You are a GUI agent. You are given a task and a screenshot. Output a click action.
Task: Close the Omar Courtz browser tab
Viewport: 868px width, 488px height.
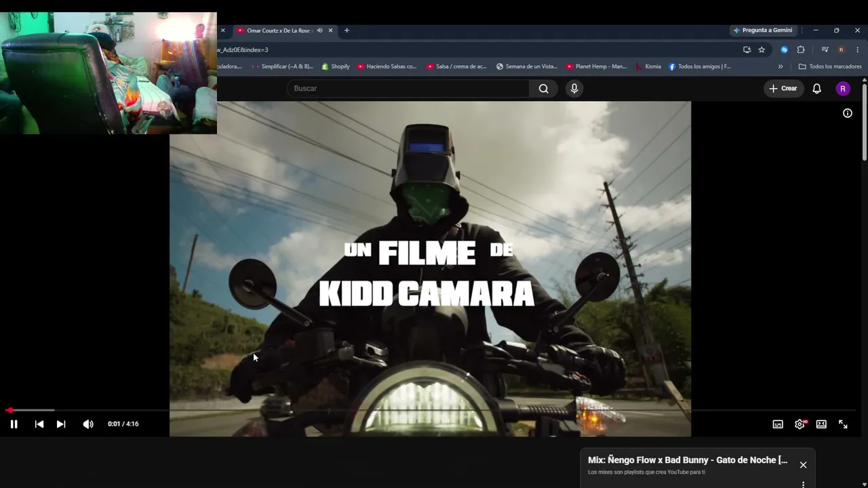331,30
